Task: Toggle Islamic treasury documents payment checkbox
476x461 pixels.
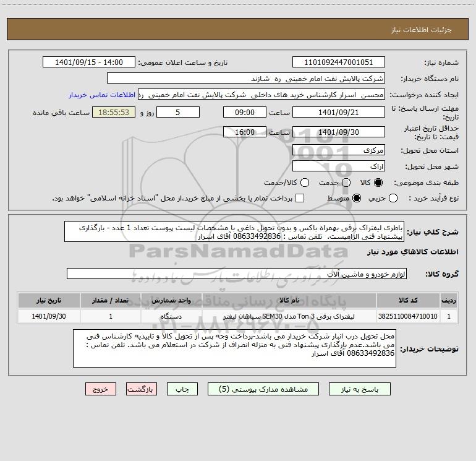Action: pos(300,198)
